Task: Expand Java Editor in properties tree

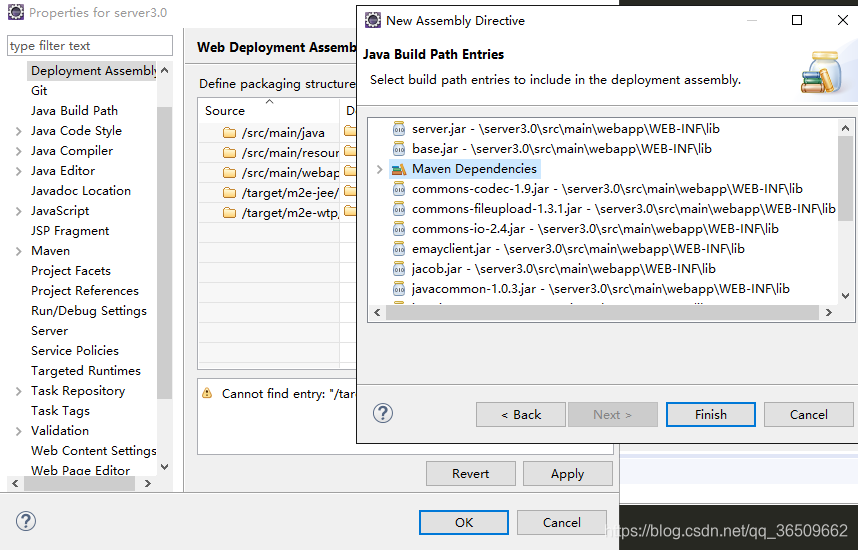Action: pyautogui.click(x=19, y=171)
